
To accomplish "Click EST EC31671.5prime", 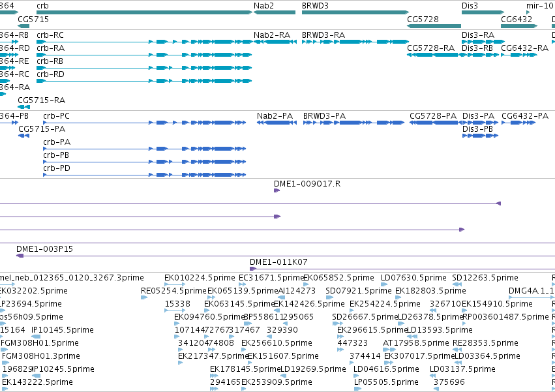I will (x=243, y=284).
